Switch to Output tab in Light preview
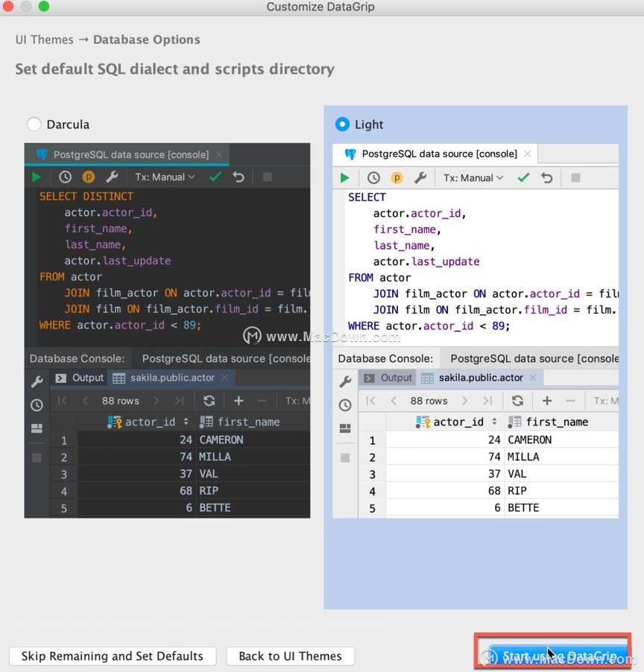Image resolution: width=644 pixels, height=672 pixels. (388, 378)
